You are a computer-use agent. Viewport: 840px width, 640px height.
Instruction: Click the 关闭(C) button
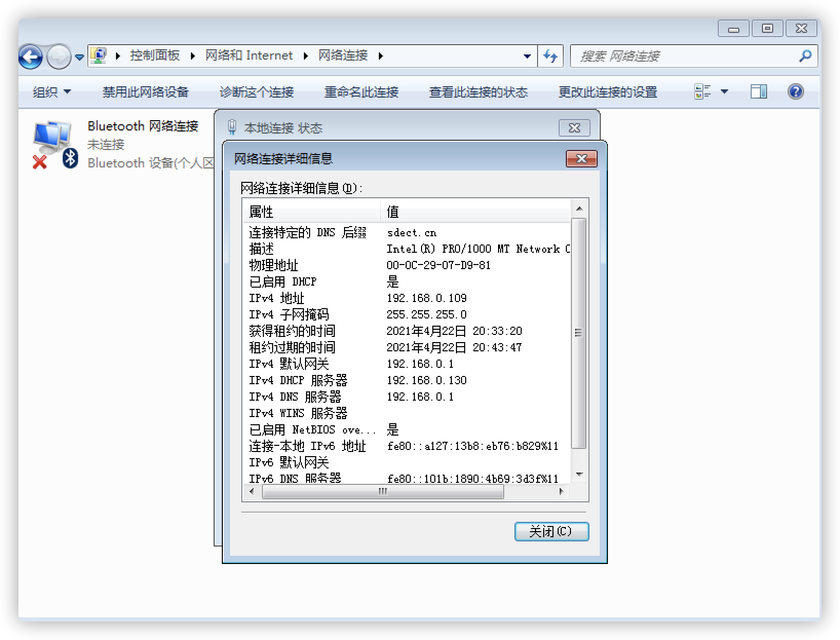pyautogui.click(x=551, y=531)
